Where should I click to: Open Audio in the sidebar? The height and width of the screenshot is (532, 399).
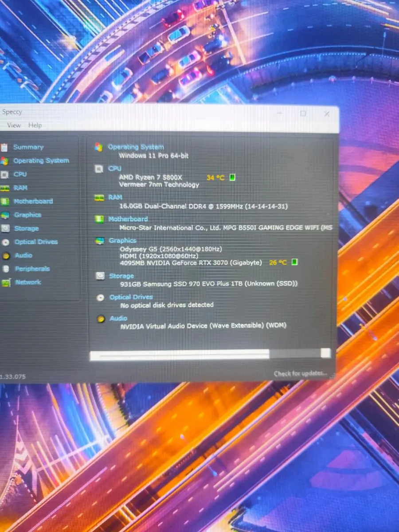(23, 255)
